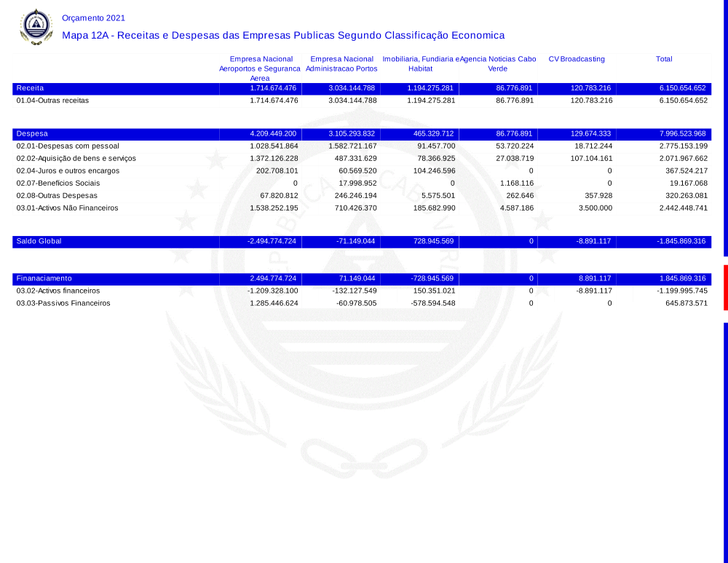Click the Cape Verde coat of arms logo
Viewport: 728px width, 563px height.
[36, 27]
